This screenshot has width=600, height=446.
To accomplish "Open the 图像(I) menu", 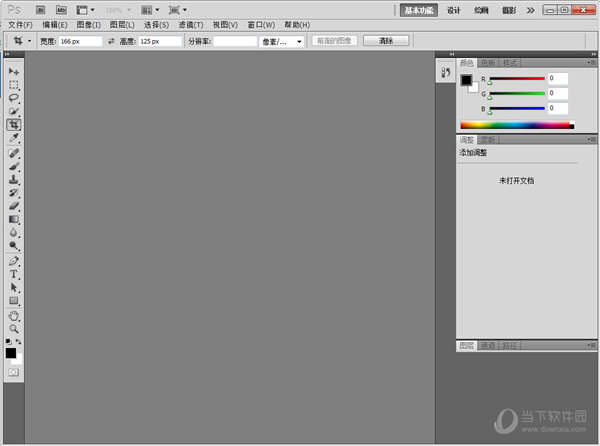I will click(88, 24).
